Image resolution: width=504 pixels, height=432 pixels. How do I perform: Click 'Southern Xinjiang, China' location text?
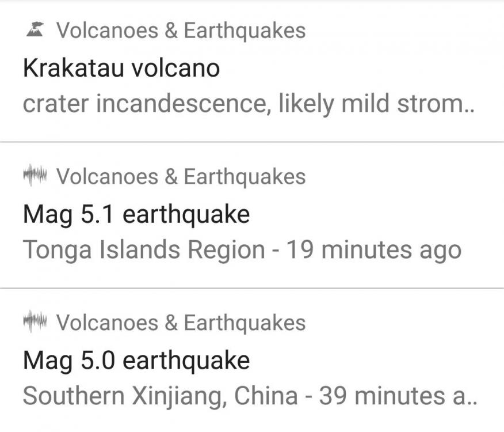(x=160, y=396)
